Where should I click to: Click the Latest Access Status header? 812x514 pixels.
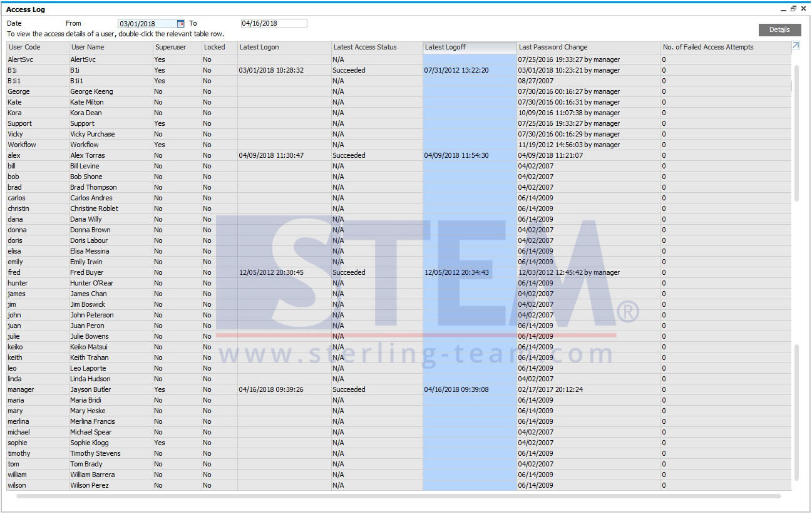coord(377,48)
